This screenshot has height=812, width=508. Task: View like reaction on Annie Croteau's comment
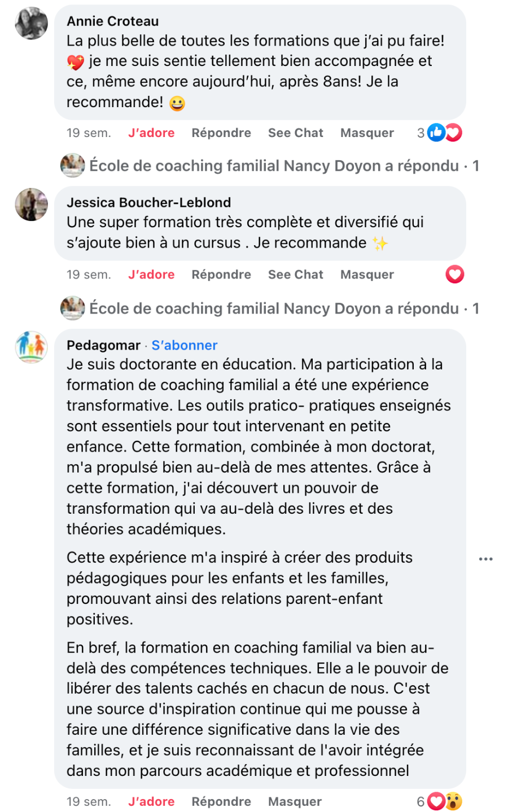(x=436, y=133)
